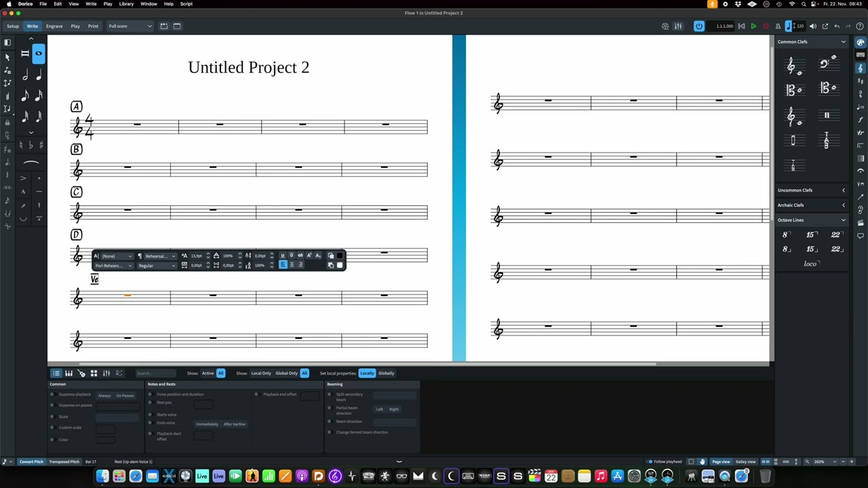Image resolution: width=868 pixels, height=488 pixels.
Task: Open the character style (None) dropdown
Action: pyautogui.click(x=117, y=256)
